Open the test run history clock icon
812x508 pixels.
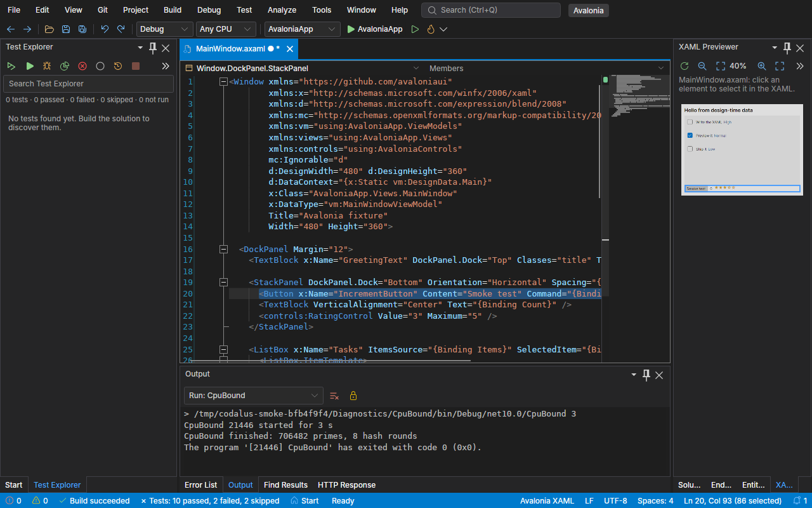coord(118,66)
